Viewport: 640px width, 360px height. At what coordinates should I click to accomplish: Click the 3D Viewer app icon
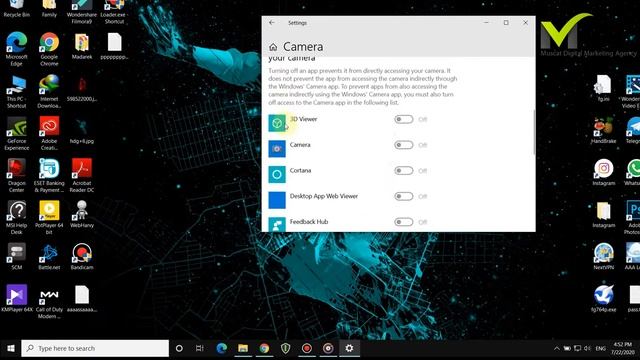277,123
